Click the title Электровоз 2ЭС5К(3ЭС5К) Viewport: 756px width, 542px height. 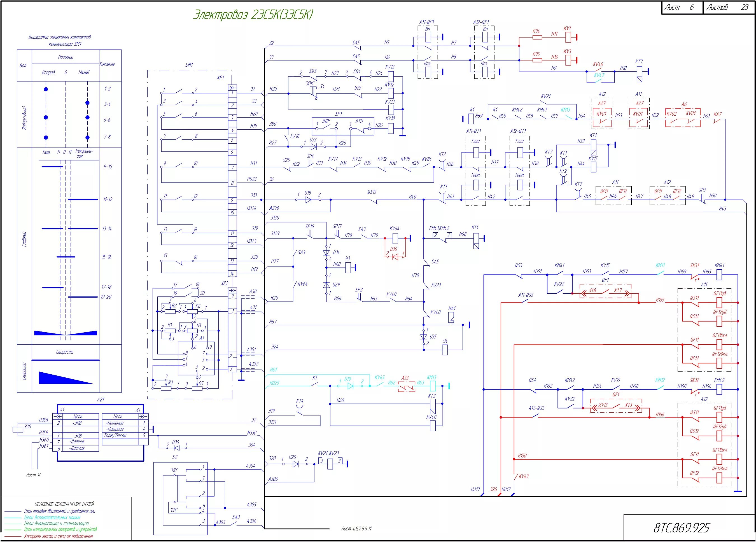pyautogui.click(x=253, y=15)
